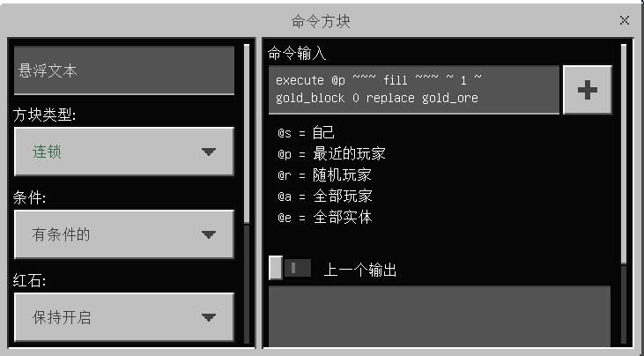The height and width of the screenshot is (356, 644).
Task: Click the left panel scrollbar
Action: click(247, 134)
